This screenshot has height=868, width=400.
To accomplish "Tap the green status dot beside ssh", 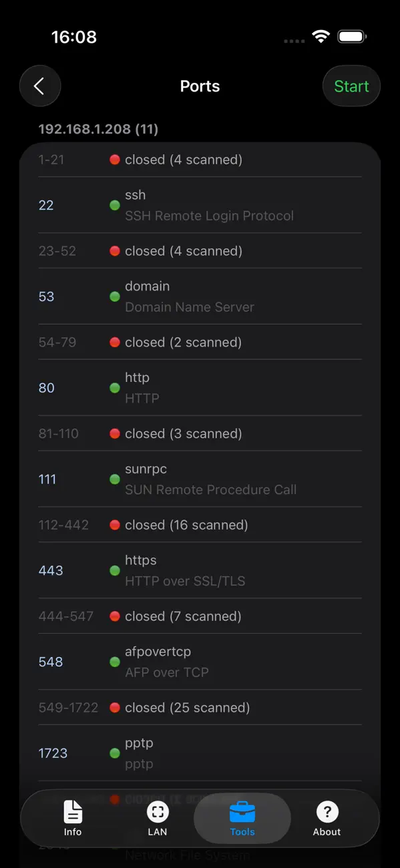I will [x=114, y=206].
